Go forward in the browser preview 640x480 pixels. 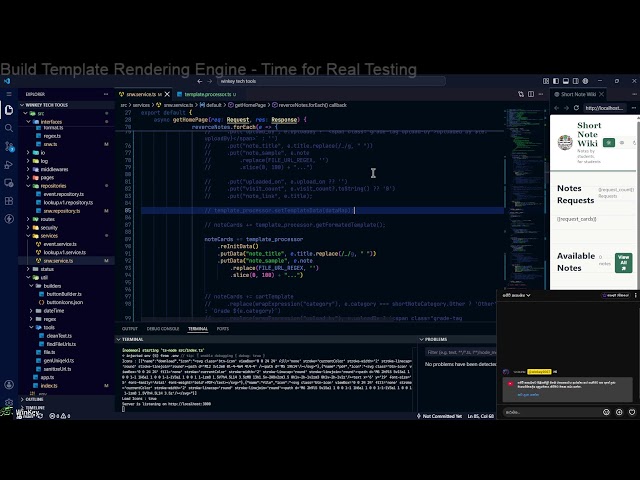coord(567,108)
